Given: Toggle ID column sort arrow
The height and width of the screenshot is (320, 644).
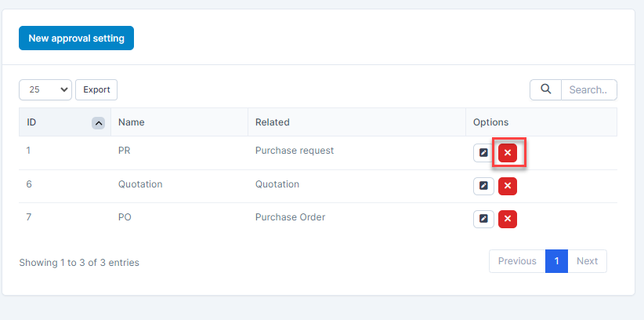Looking at the screenshot, I should coord(98,122).
